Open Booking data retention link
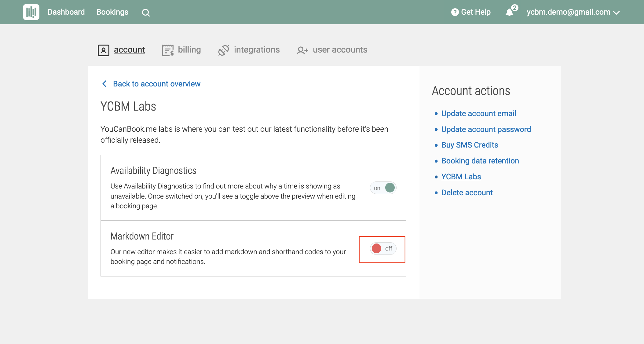Screen dimensions: 644x344 (480, 161)
